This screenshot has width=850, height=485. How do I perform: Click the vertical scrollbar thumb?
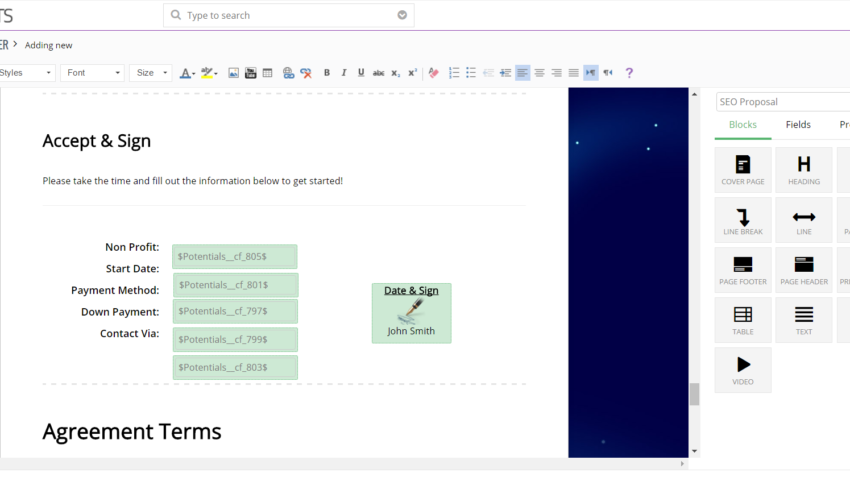point(694,395)
